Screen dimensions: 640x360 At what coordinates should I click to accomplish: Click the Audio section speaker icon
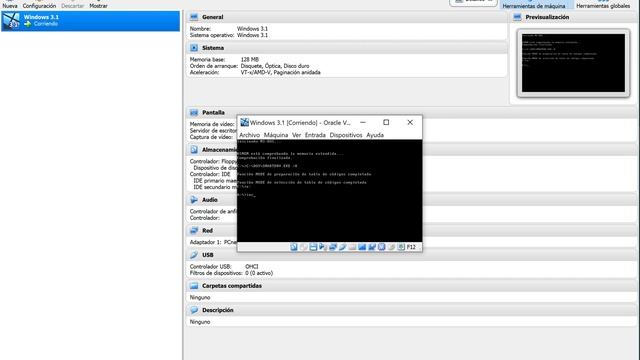(194, 200)
